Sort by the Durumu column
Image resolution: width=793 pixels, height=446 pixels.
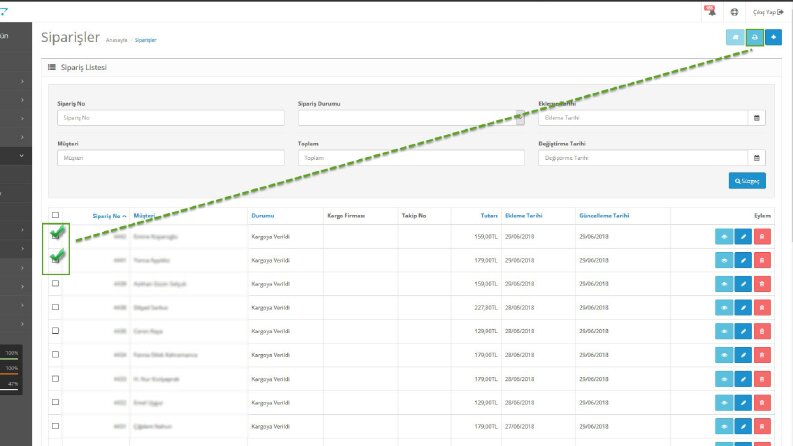(x=262, y=216)
